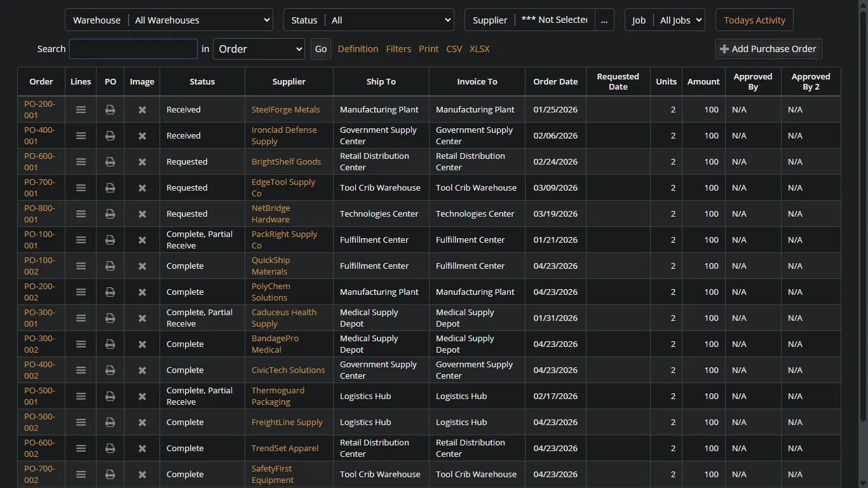Viewport: 868px width, 488px height.
Task: Open order PO-200-001
Action: tap(39, 110)
